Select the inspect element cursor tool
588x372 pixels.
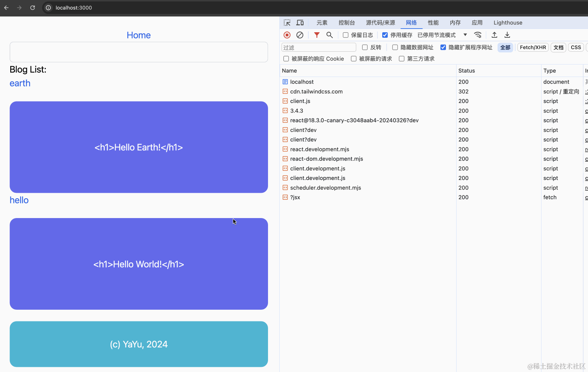[287, 22]
